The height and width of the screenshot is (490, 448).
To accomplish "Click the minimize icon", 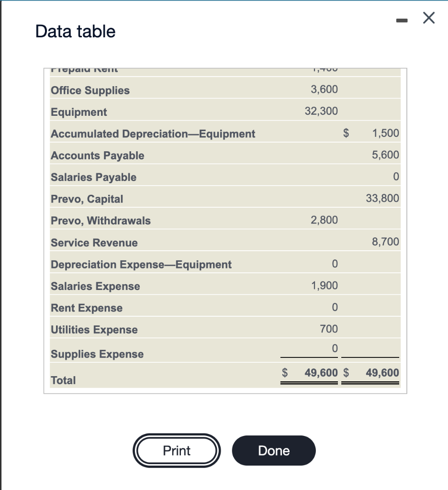I will (x=401, y=19).
